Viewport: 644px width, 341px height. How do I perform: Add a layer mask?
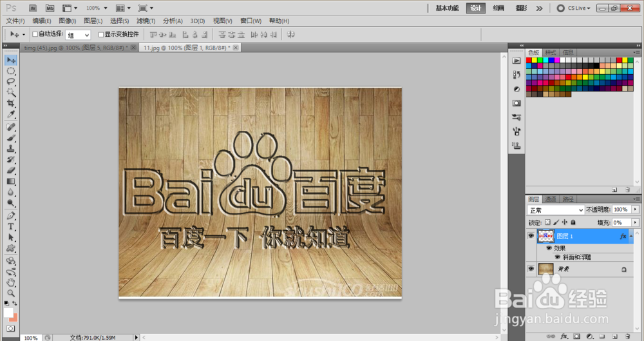click(576, 336)
